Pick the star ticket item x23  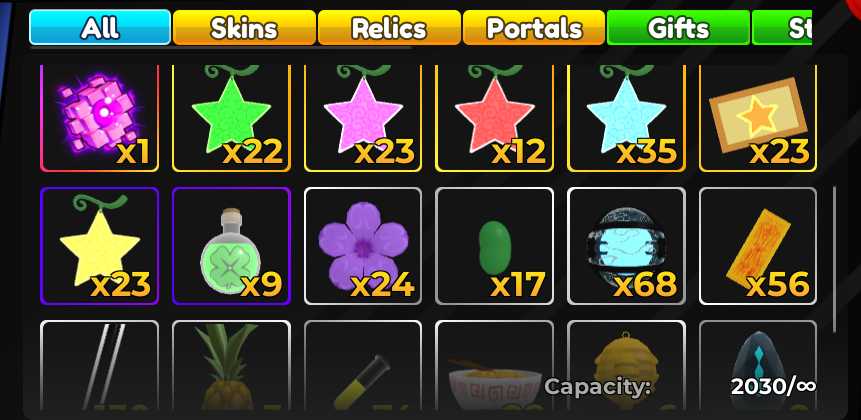758,119
